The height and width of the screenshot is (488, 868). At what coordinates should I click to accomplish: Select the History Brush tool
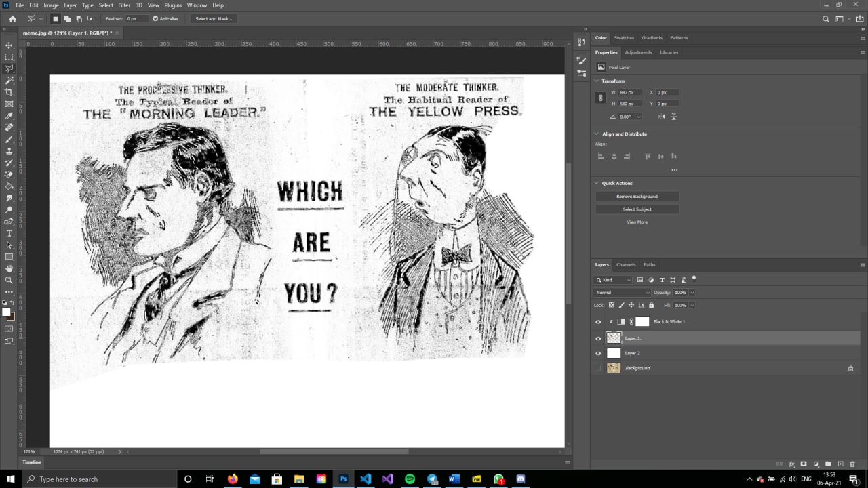[x=9, y=163]
